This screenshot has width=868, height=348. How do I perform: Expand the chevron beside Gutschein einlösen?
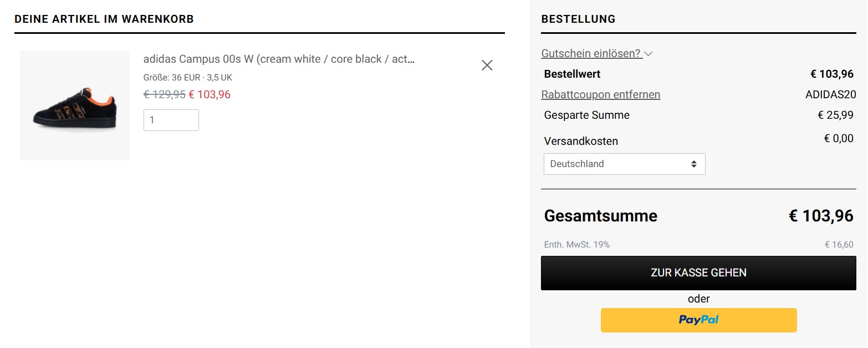[x=649, y=54]
